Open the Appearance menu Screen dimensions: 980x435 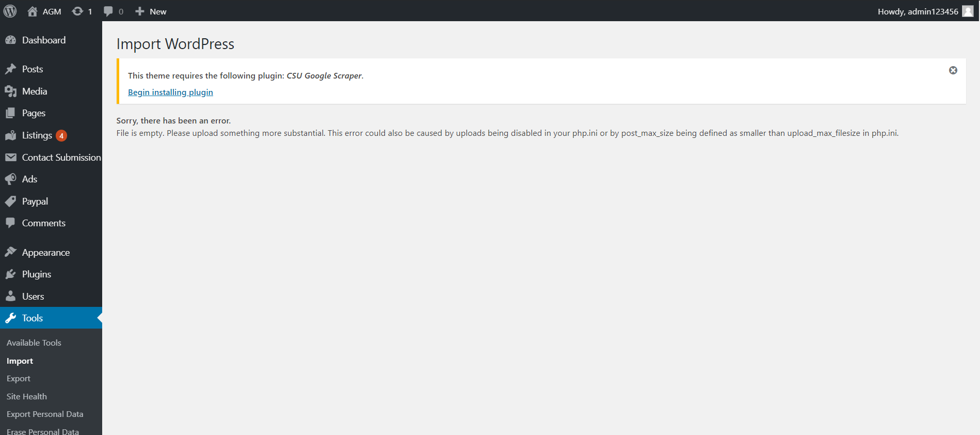click(51, 252)
